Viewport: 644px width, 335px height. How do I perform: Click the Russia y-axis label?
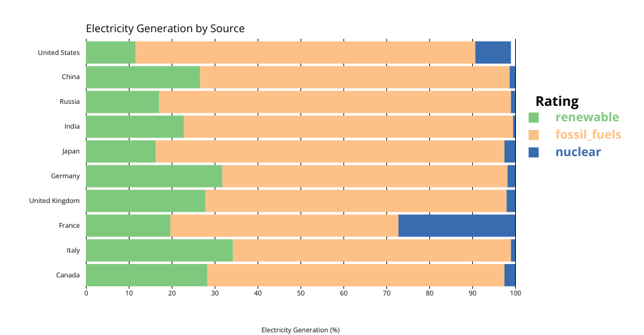click(70, 102)
